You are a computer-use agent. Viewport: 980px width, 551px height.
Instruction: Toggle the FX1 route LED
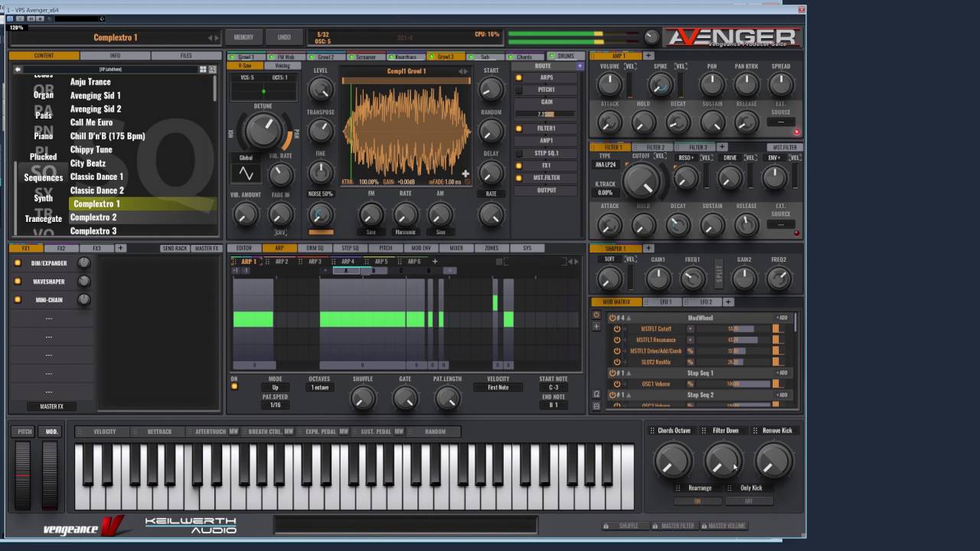[x=518, y=165]
